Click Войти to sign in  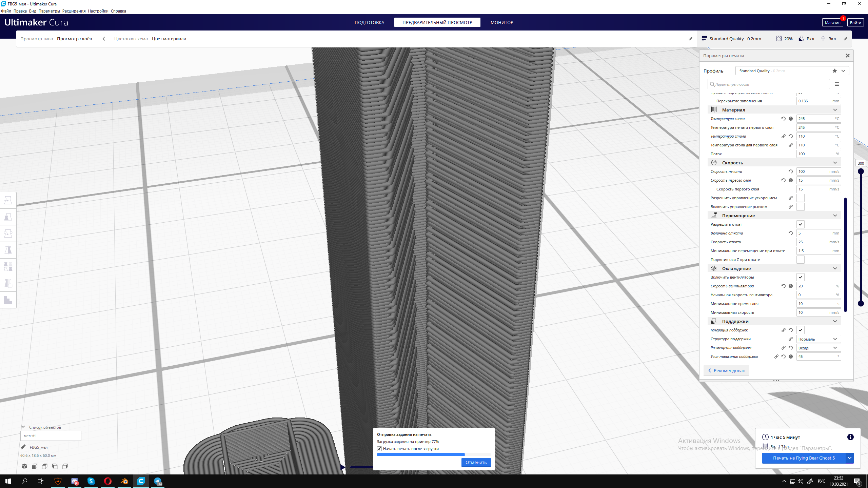(x=855, y=22)
